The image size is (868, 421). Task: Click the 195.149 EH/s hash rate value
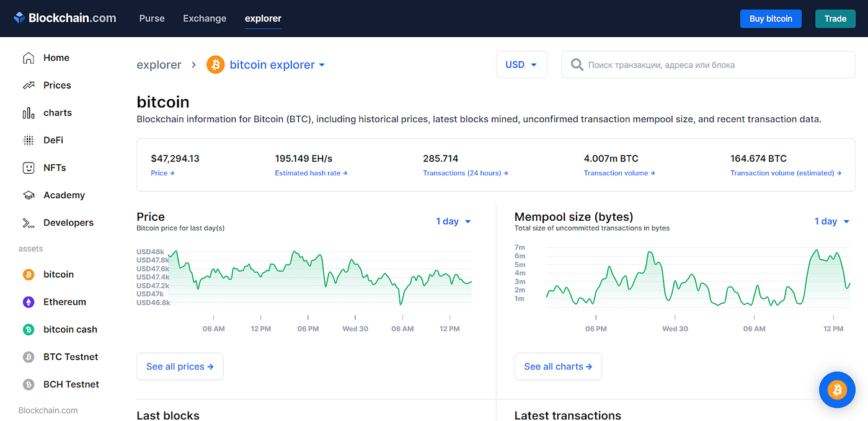[x=304, y=158]
